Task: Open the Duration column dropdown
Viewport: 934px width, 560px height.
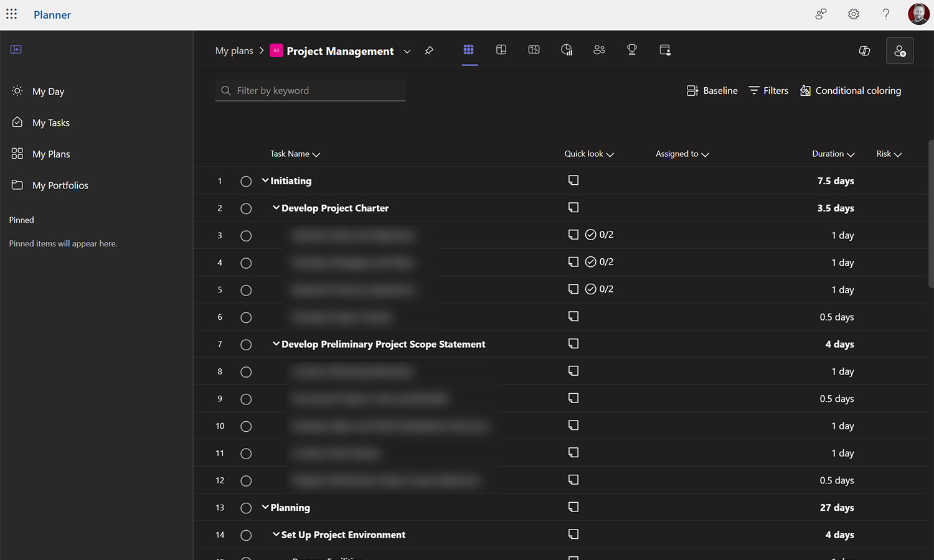Action: [850, 154]
